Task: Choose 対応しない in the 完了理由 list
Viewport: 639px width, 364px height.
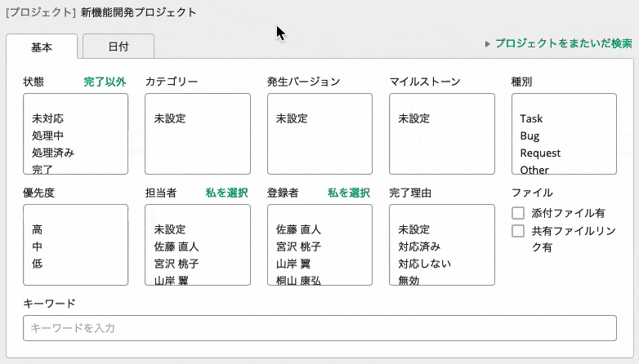Action: pyautogui.click(x=424, y=264)
